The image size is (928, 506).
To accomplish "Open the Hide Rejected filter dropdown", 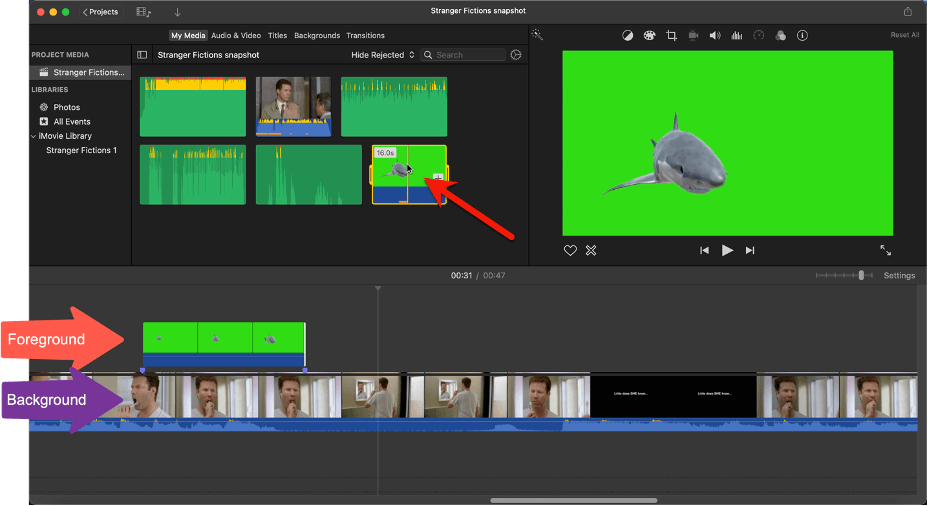I will 382,55.
